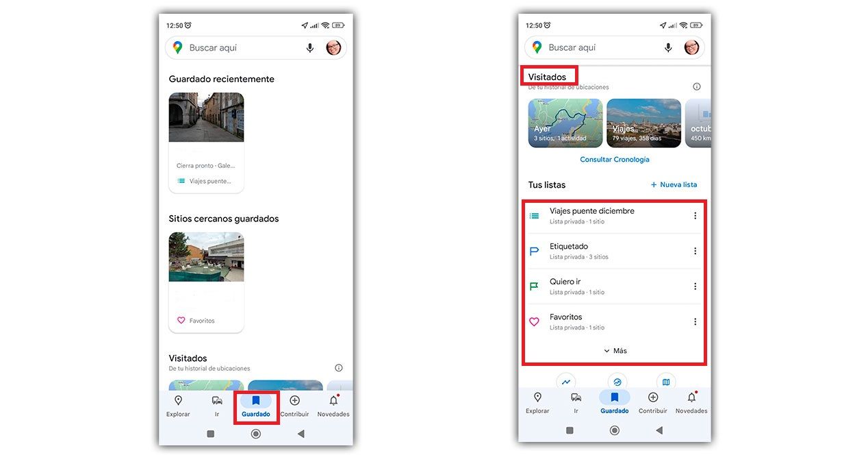
Task: Open the Viajes puente diciembre list
Action: point(615,216)
